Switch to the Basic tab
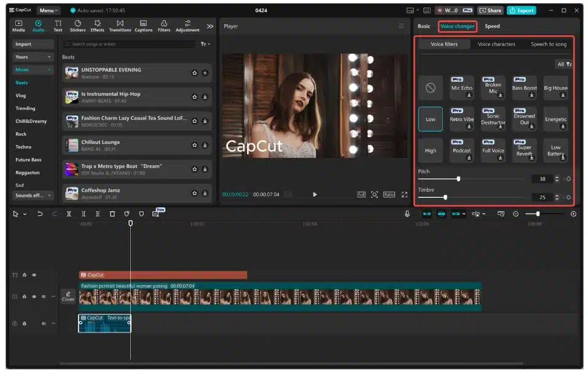The image size is (588, 370). [424, 26]
